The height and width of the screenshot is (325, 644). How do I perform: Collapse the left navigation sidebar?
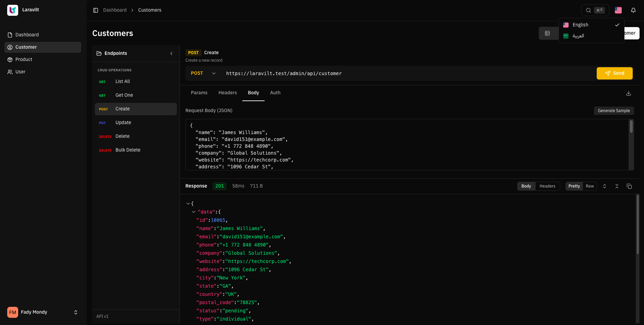pos(96,10)
